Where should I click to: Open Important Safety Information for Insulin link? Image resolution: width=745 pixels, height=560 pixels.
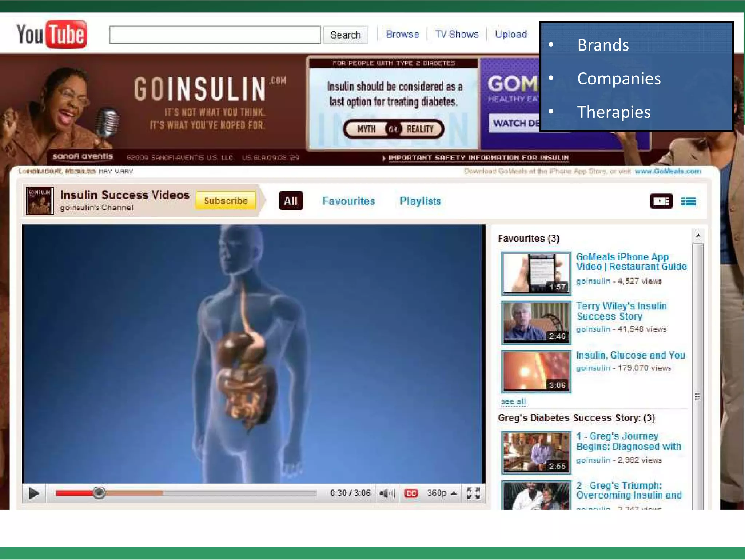pos(479,158)
